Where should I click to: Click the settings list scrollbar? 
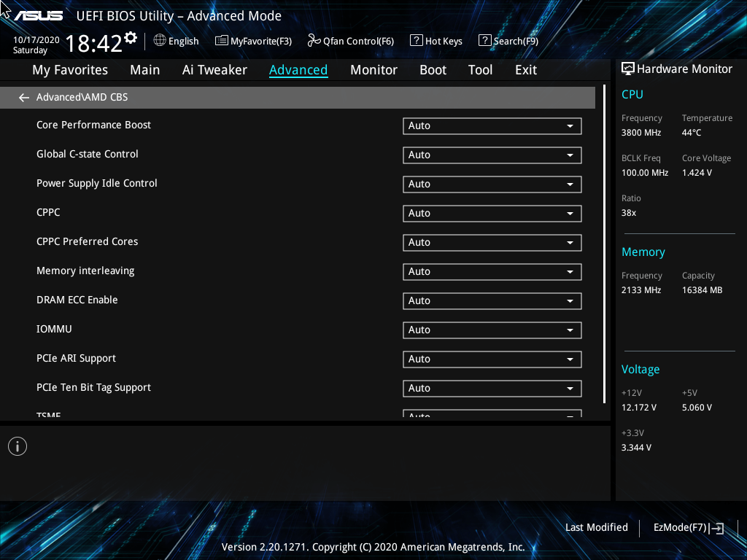604,244
